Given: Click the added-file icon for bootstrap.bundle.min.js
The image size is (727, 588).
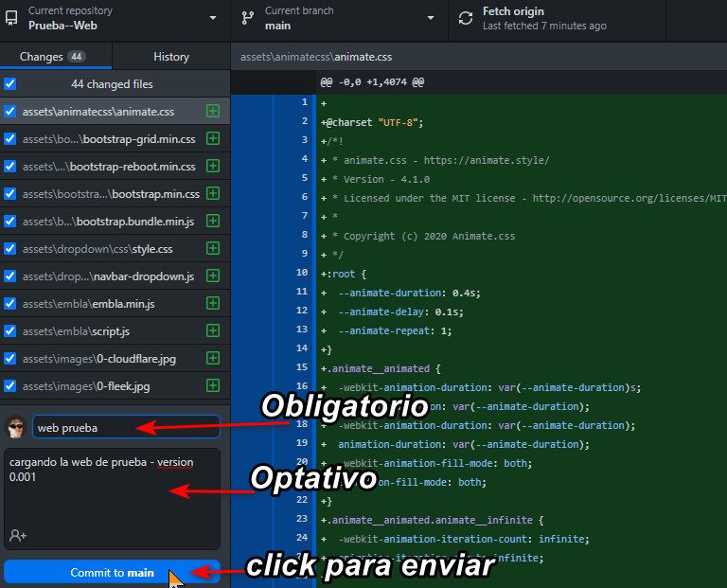Looking at the screenshot, I should pyautogui.click(x=213, y=221).
